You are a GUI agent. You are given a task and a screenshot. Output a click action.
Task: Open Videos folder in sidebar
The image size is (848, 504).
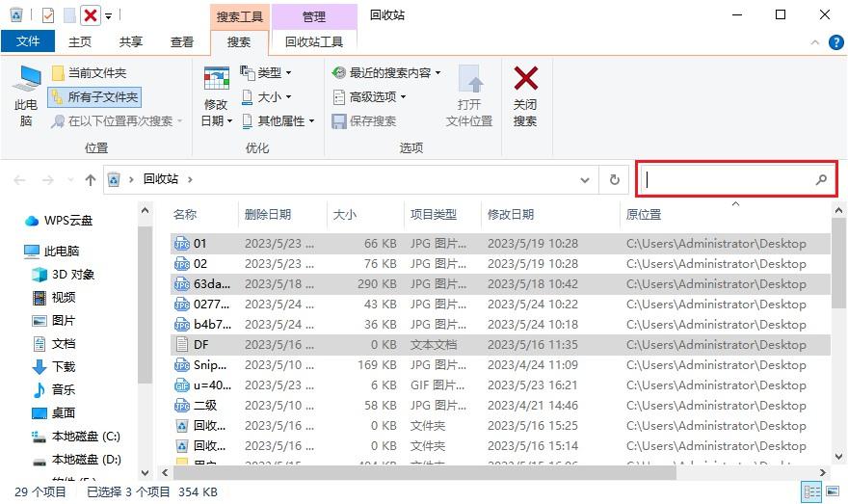pyautogui.click(x=54, y=298)
